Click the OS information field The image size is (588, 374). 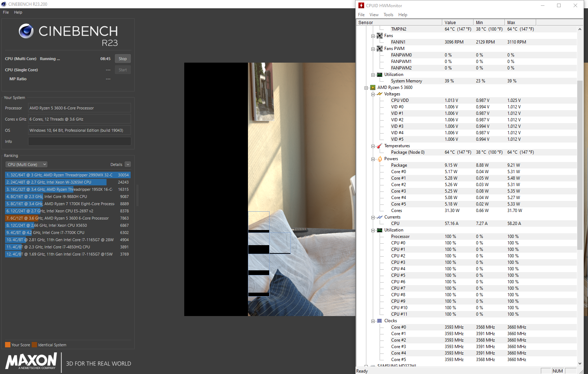pyautogui.click(x=80, y=130)
